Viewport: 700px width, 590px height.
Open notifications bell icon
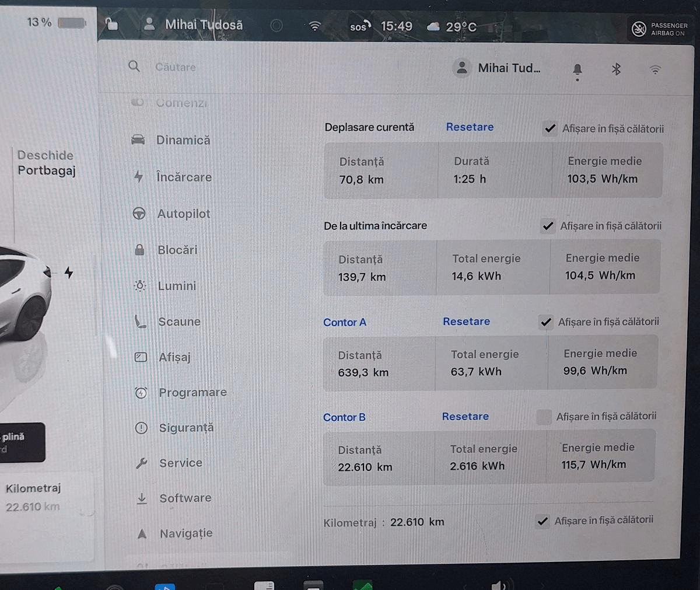click(x=577, y=70)
